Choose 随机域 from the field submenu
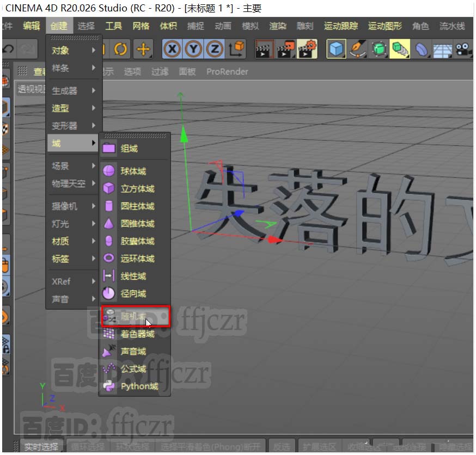476x455 pixels. (135, 316)
